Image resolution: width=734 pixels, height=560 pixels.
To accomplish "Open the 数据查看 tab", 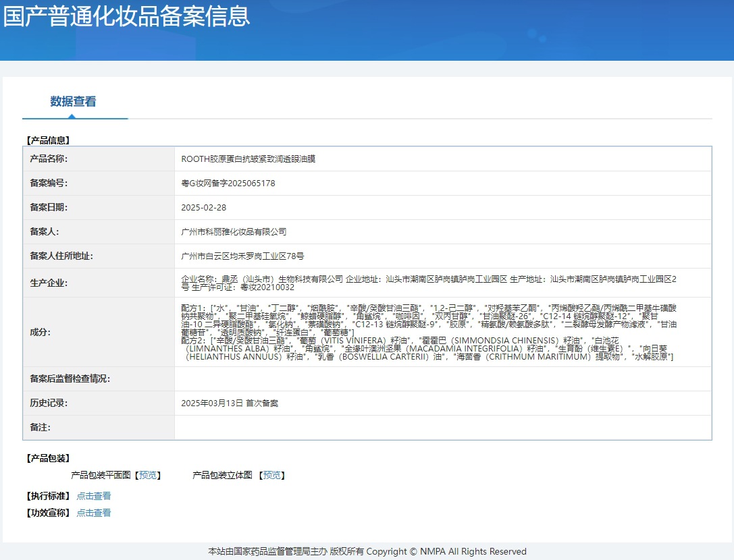I will tap(74, 101).
